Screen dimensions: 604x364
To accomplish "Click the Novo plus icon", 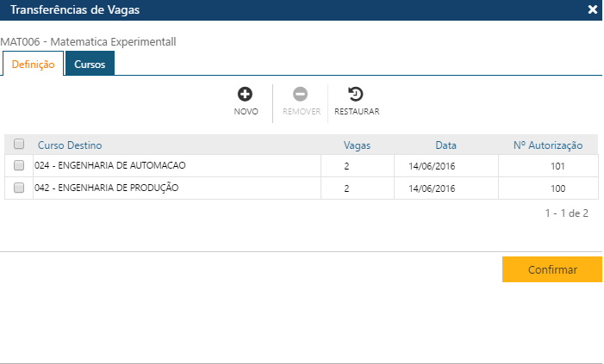I will [246, 95].
